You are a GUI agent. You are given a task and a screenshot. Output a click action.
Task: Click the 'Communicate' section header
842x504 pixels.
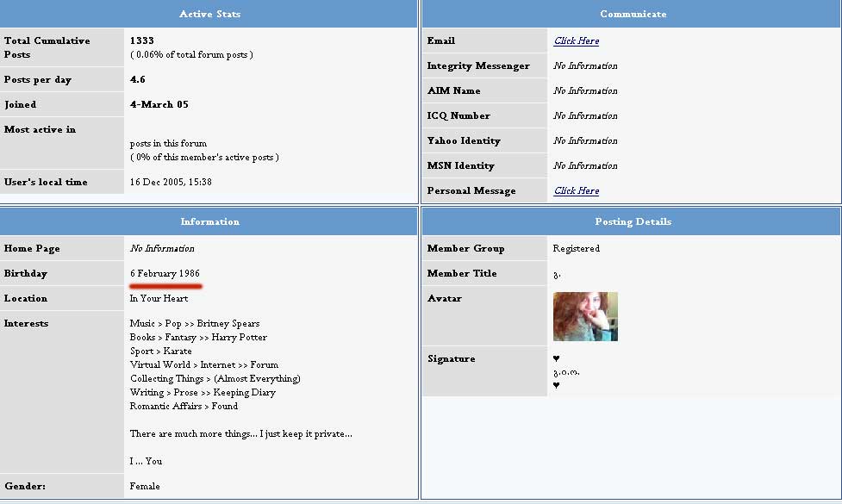click(x=633, y=14)
